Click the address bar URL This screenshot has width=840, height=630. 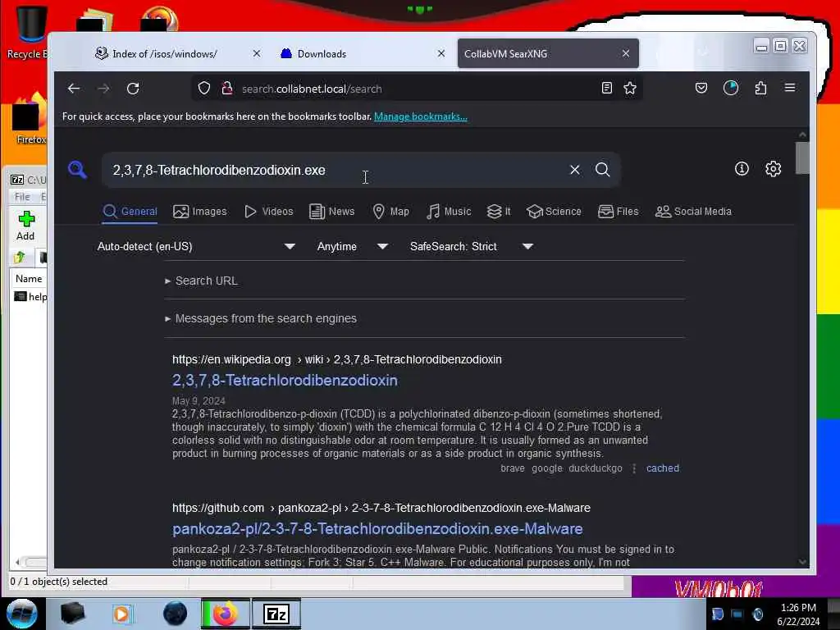(312, 89)
